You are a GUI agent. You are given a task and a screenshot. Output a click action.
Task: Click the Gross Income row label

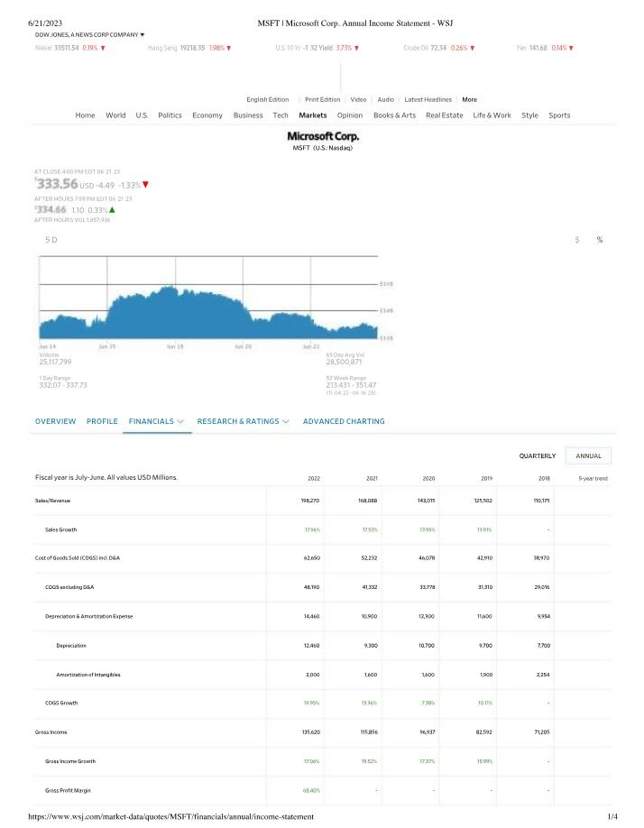pos(51,732)
